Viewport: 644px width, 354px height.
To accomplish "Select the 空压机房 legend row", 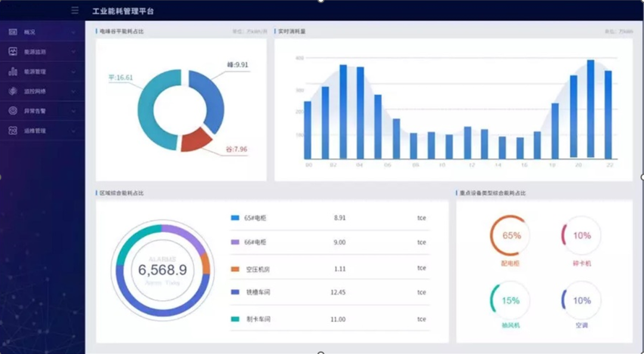I will (x=329, y=269).
